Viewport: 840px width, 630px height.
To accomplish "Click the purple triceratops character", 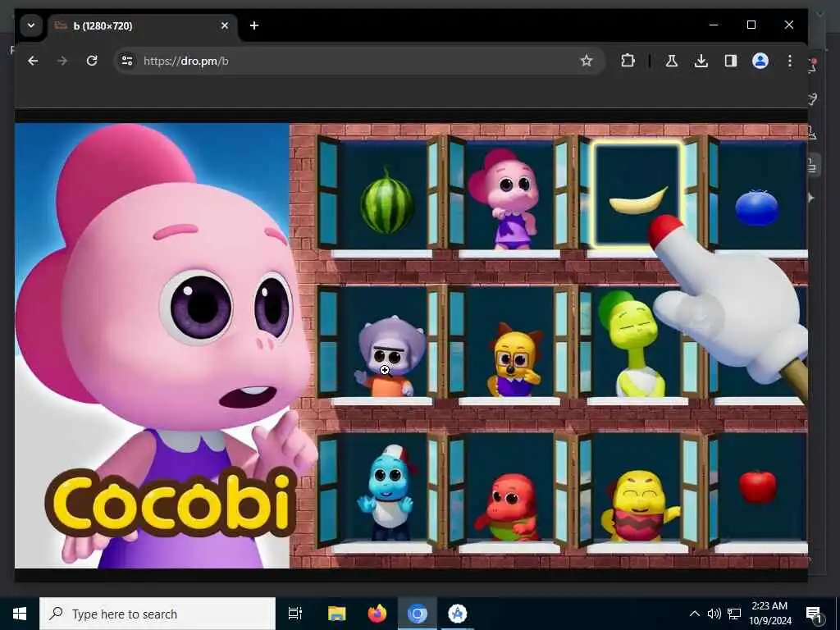I will 390,356.
